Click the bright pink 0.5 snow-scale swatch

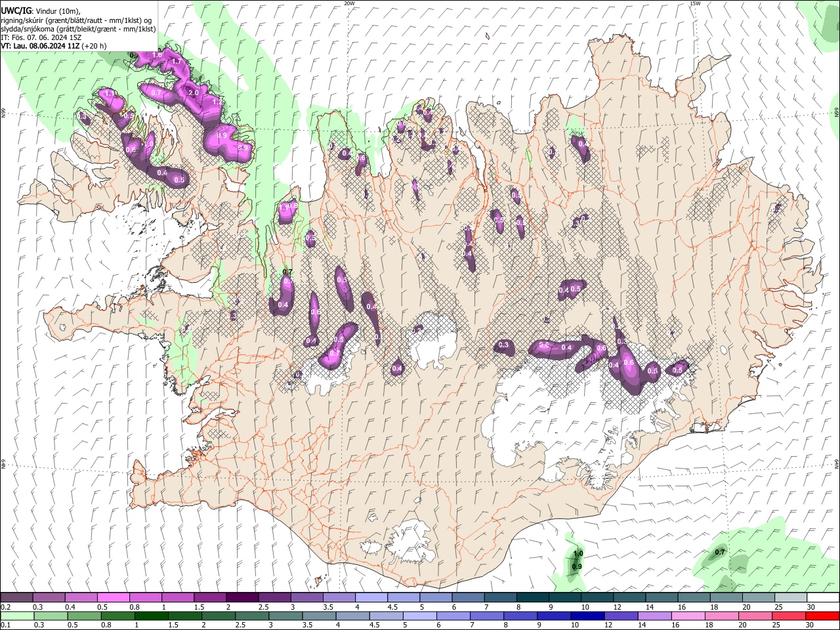click(113, 597)
